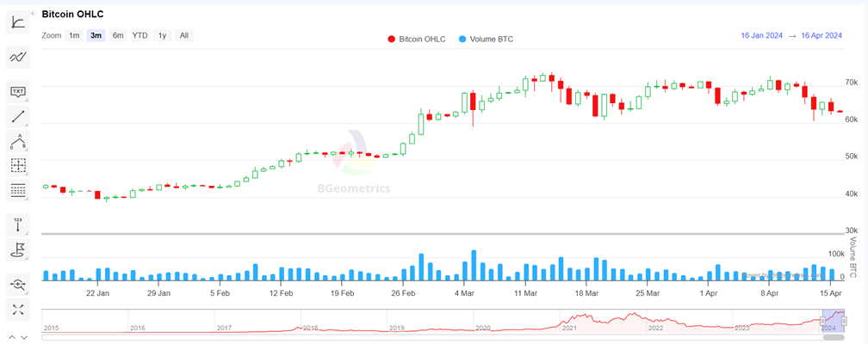The image size is (868, 344).
Task: Select the diagonal line segment drawing tool
Action: pos(18,116)
